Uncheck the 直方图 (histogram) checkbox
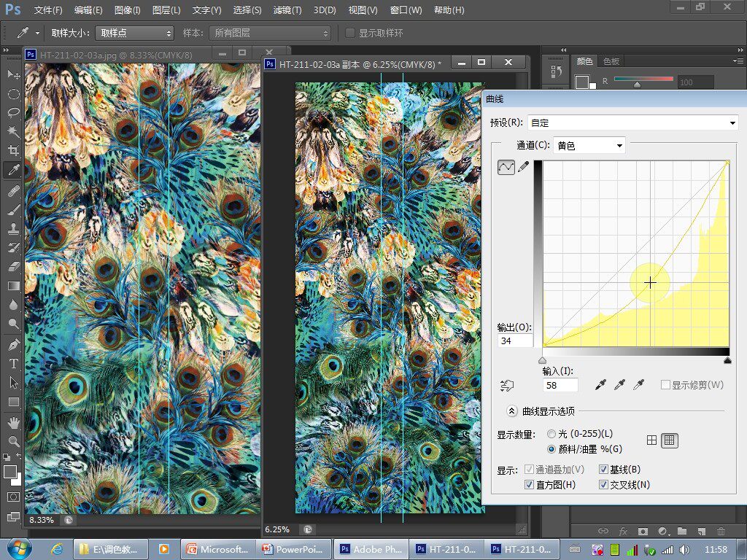 click(x=530, y=485)
